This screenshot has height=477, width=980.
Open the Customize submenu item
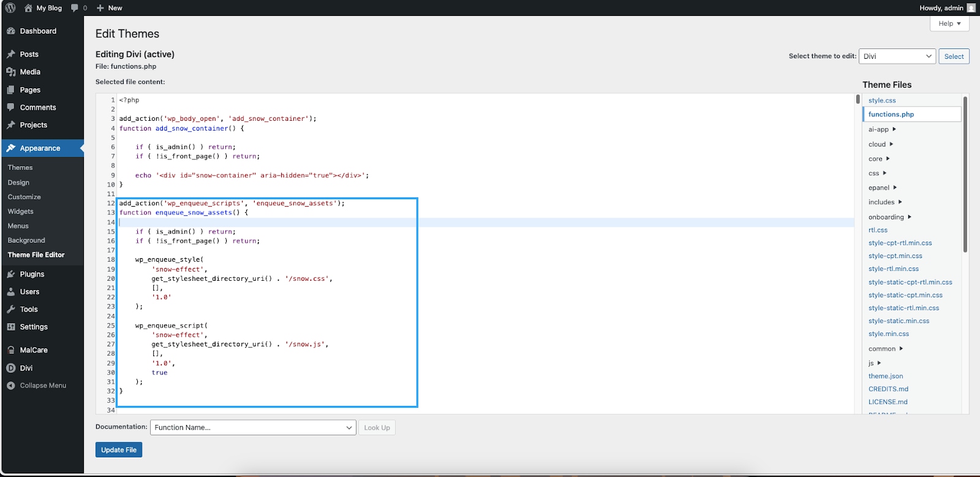coord(24,197)
